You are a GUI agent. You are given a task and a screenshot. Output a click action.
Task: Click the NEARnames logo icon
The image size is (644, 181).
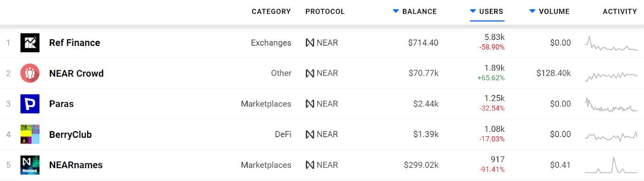30,165
